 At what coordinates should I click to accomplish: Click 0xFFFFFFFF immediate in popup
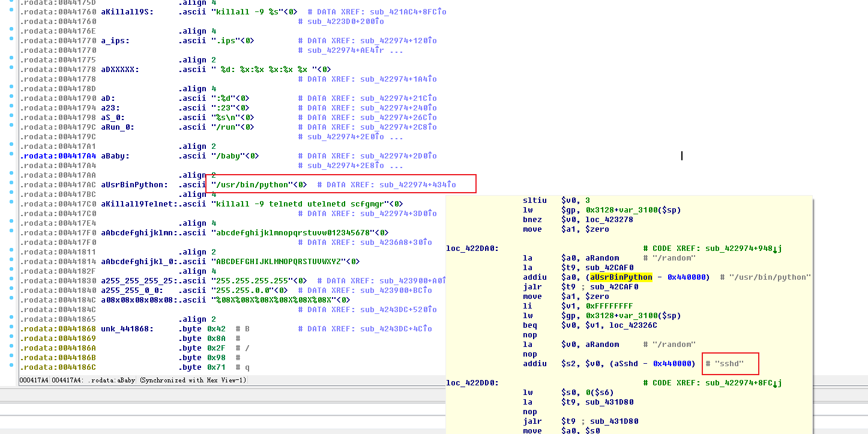tap(609, 306)
